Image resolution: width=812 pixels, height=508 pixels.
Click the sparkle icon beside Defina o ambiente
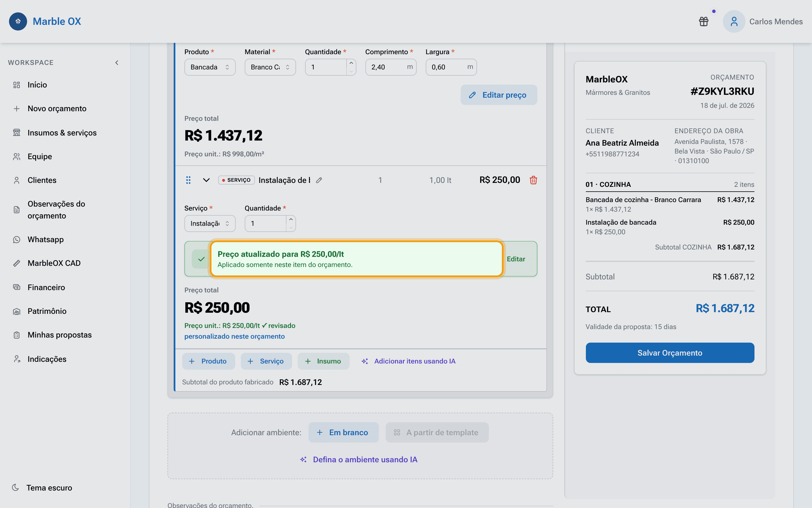point(303,459)
